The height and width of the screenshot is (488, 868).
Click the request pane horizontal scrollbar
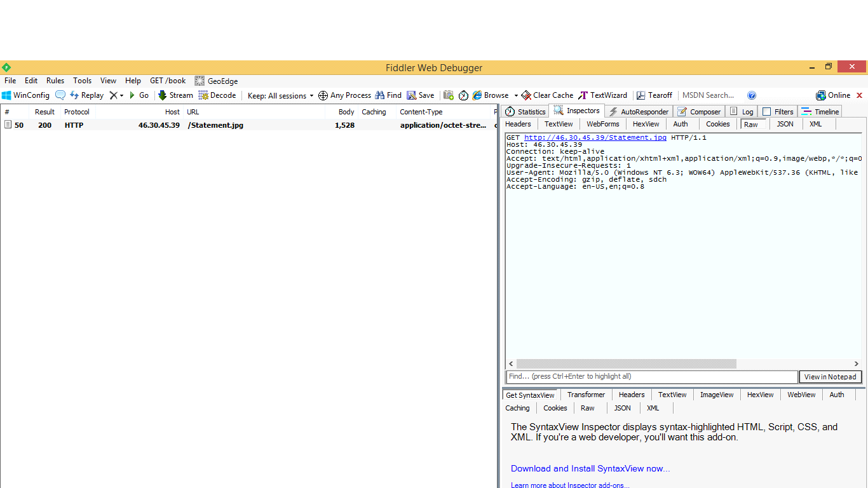[626, 364]
